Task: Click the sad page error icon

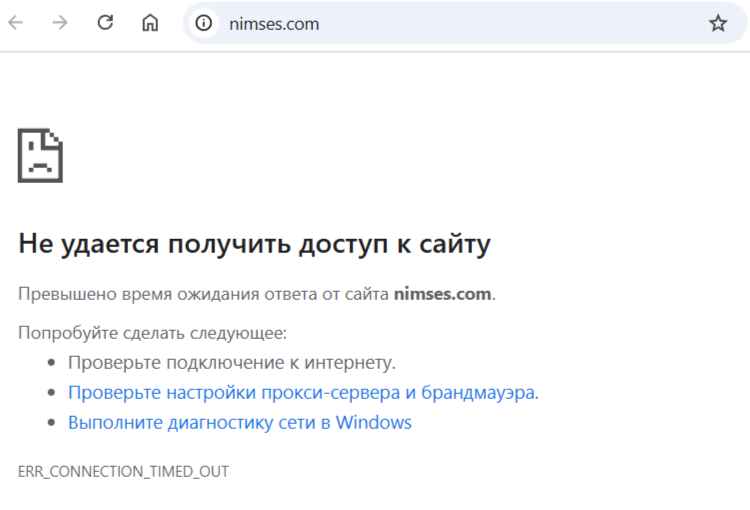Action: tap(40, 155)
